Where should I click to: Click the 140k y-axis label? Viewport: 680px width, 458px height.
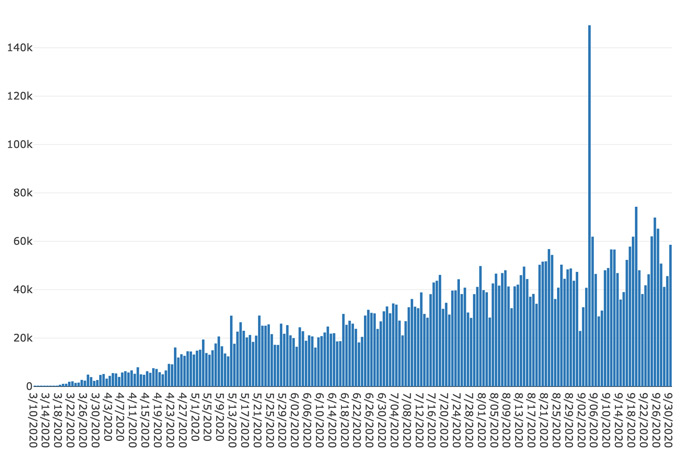pyautogui.click(x=20, y=48)
